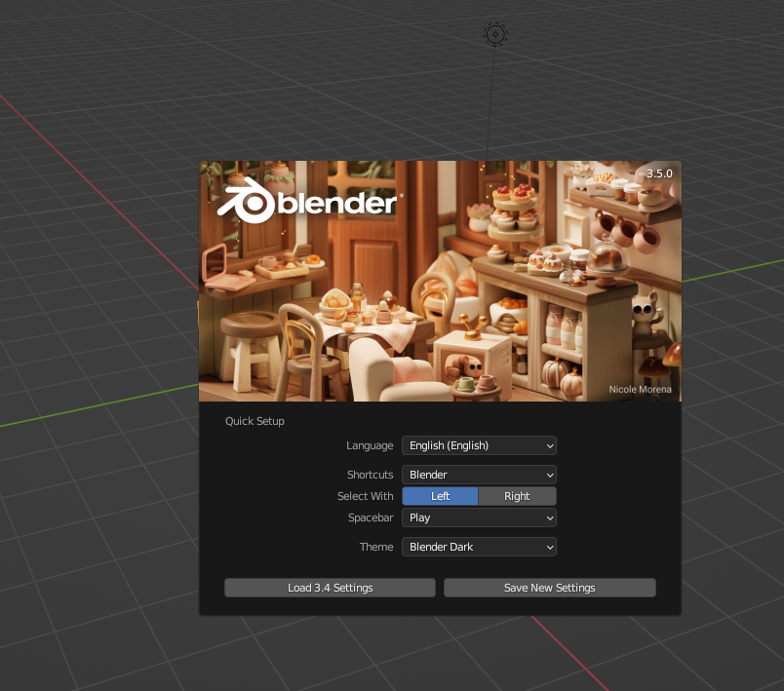Click the 3.5.0 version label
784x691 pixels.
tap(659, 173)
